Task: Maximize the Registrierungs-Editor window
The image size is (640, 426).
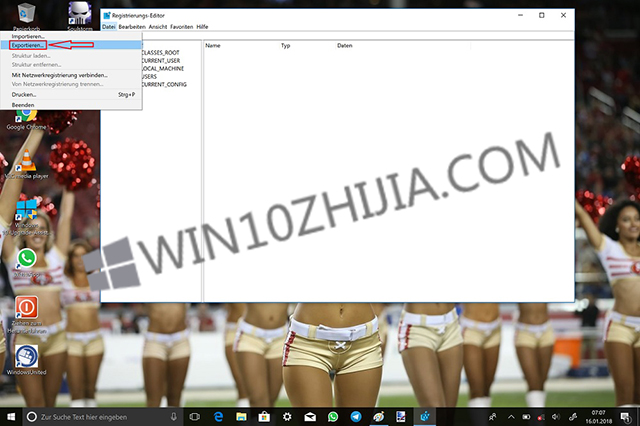Action: pyautogui.click(x=542, y=15)
